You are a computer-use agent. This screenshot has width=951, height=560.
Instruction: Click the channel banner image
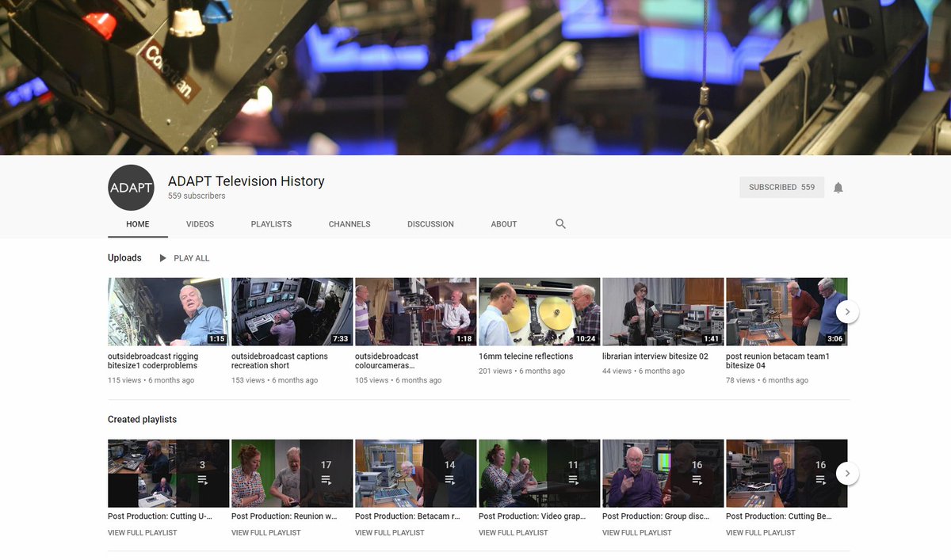475,78
